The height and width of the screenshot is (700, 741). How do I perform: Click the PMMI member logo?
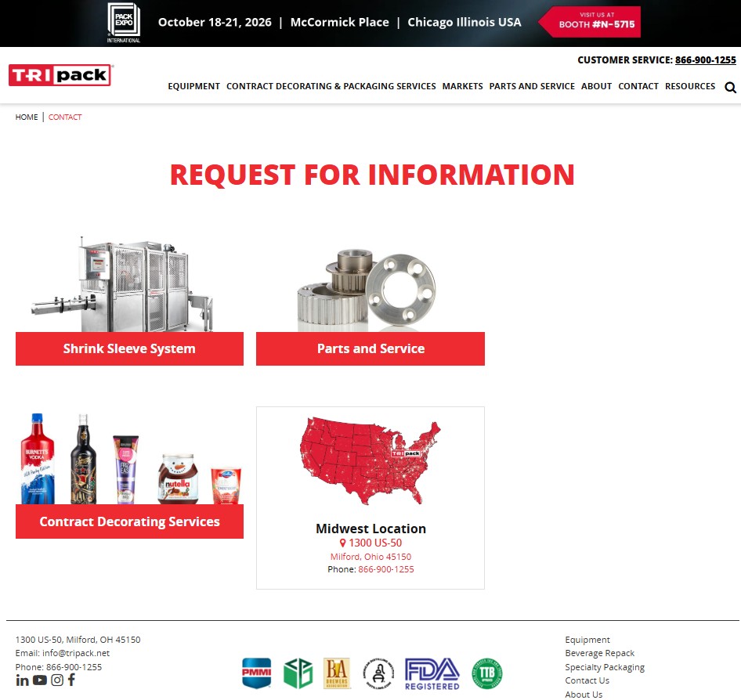tap(257, 673)
